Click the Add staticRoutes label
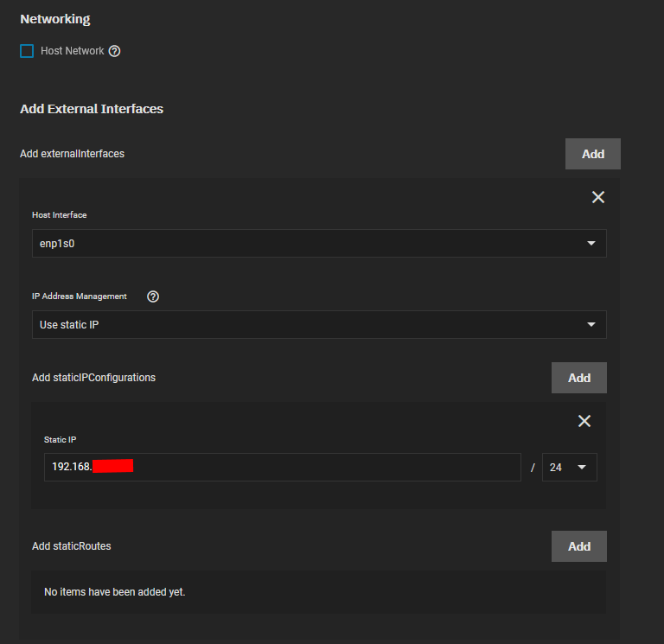Viewport: 664px width, 644px height. 72,546
